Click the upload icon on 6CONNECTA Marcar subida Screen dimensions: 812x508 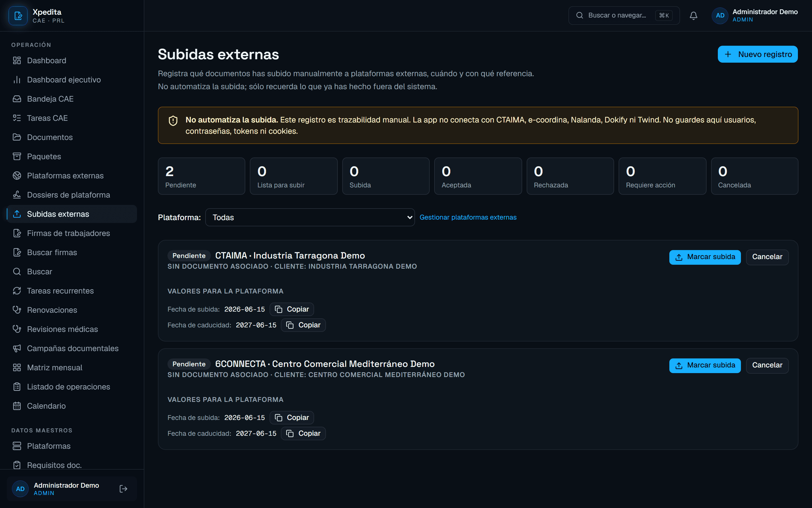(x=679, y=365)
